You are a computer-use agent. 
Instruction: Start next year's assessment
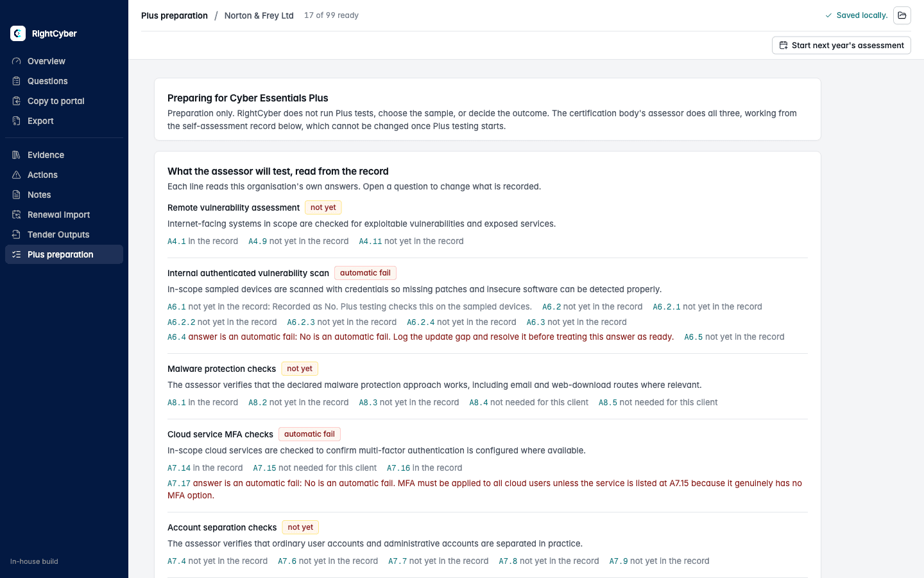841,46
